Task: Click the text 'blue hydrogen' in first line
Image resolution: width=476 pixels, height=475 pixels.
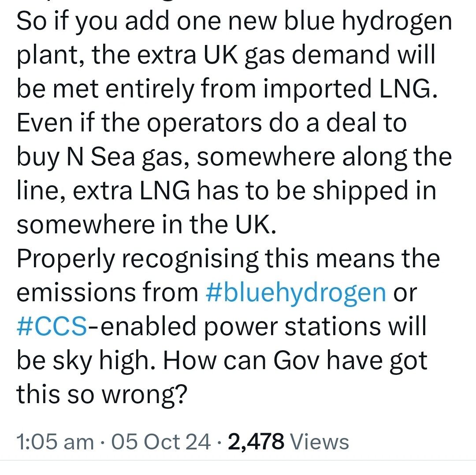Action: coord(368,23)
